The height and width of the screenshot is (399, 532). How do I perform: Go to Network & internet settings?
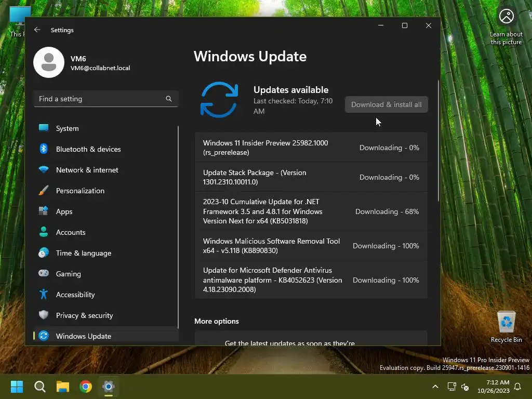point(106,170)
